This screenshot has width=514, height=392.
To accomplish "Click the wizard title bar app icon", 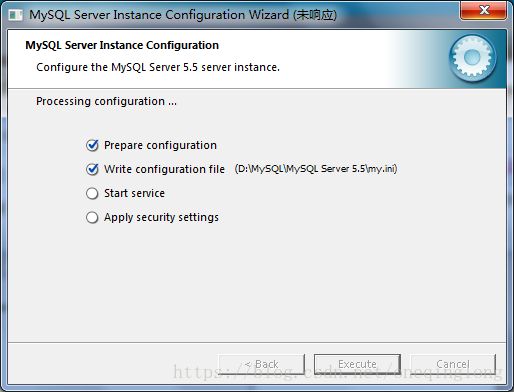I will (x=15, y=15).
